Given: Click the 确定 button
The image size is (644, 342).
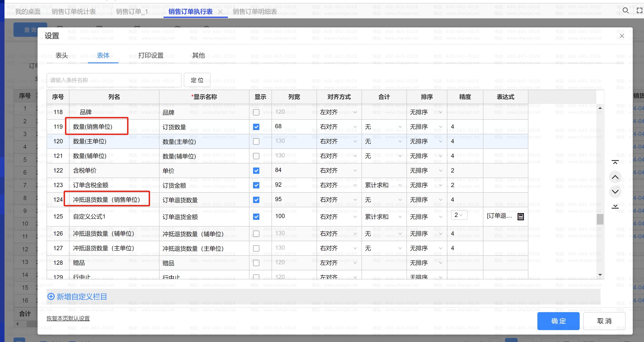Looking at the screenshot, I should click(558, 321).
